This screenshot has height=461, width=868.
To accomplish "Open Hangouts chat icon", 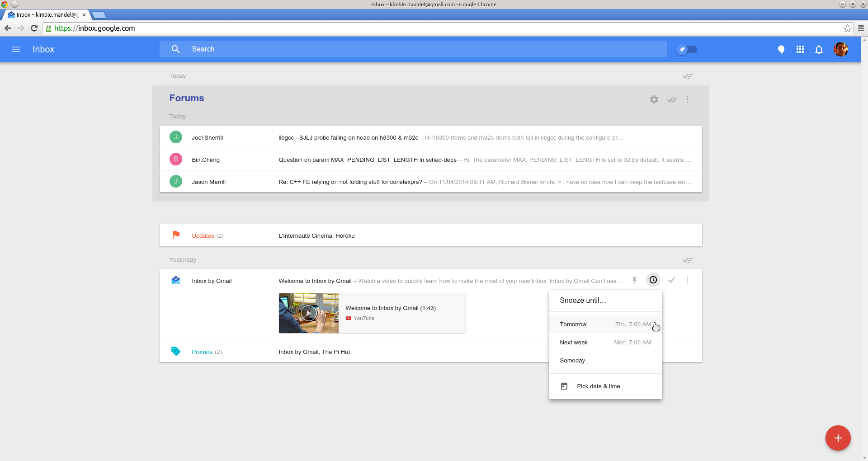I will tap(781, 49).
